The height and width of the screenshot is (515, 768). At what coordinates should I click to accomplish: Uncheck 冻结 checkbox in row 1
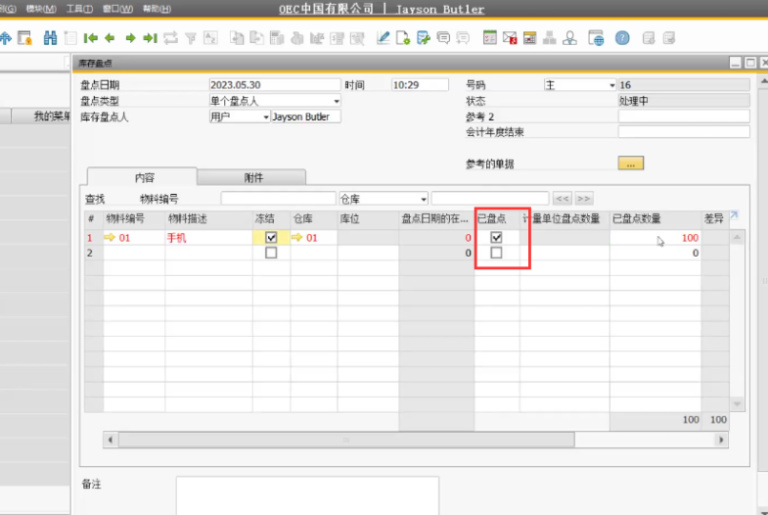tap(271, 238)
